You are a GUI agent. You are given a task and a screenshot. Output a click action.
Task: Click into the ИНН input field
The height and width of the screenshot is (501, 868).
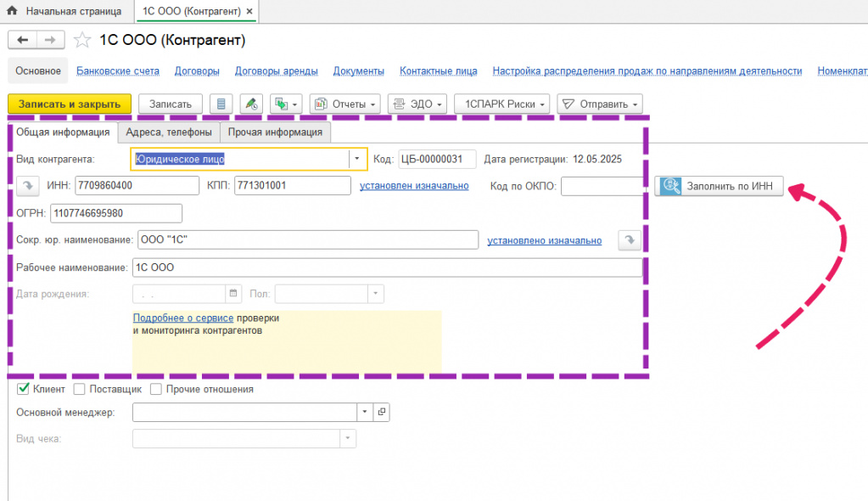coord(137,185)
